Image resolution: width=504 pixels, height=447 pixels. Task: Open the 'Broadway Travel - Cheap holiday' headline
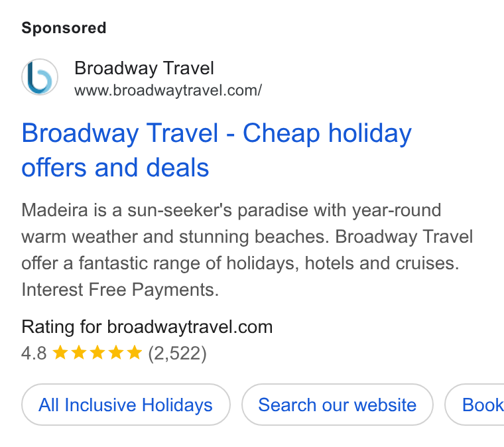[x=216, y=133]
